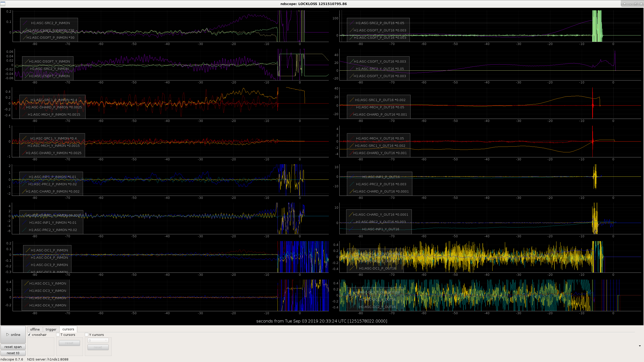Image resolution: width=644 pixels, height=362 pixels.
Task: Click legend entry H1:ASC-DHARD_P_INMON *0.0025
Action: click(54, 107)
